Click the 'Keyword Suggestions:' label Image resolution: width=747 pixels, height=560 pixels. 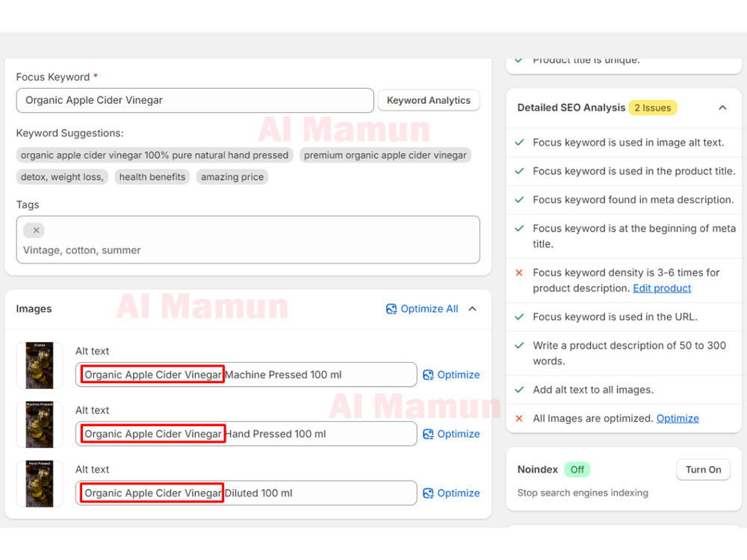coord(69,134)
